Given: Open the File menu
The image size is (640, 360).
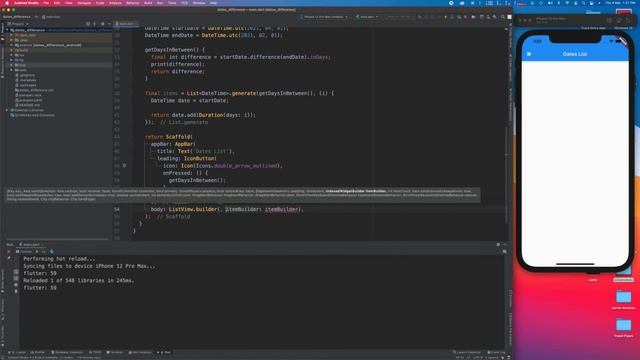Looking at the screenshot, I should click(46, 3).
